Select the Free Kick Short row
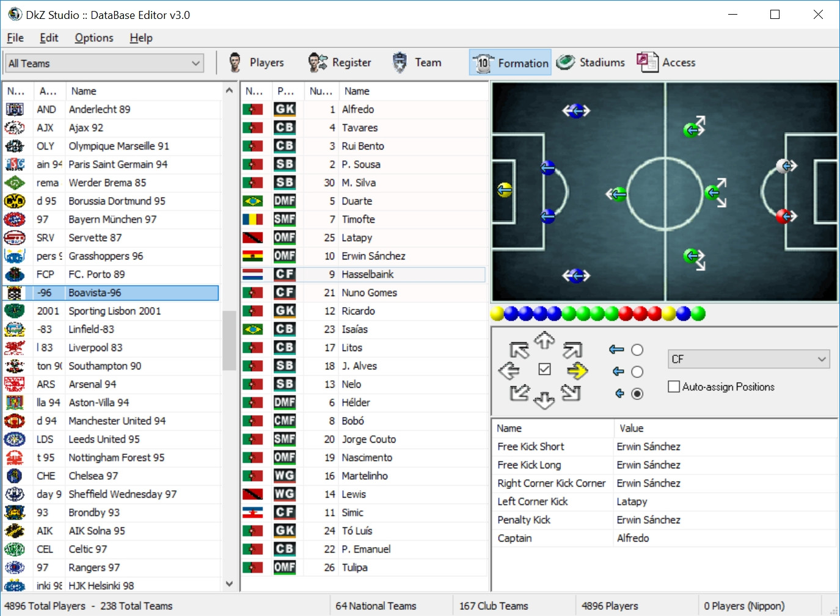The width and height of the screenshot is (840, 616). pos(664,446)
